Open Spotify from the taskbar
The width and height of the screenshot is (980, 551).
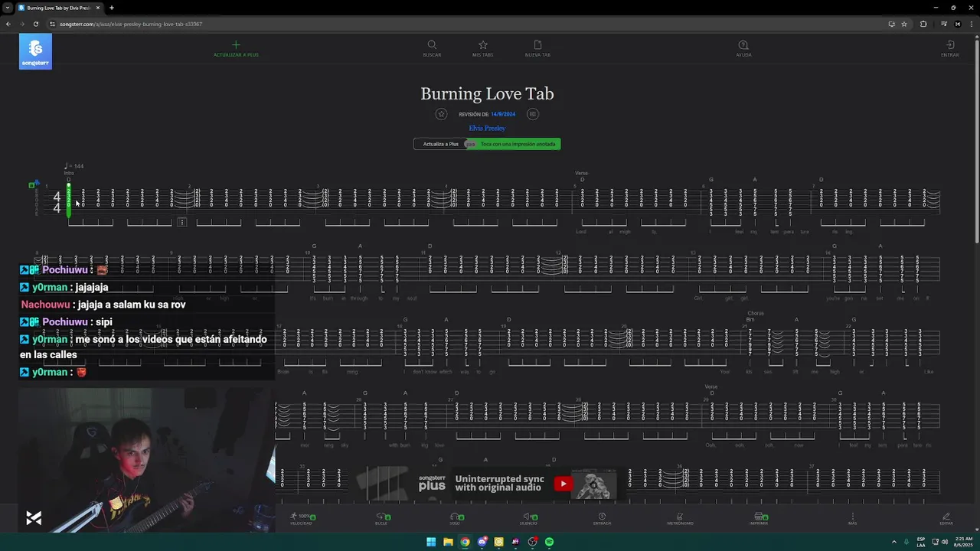549,542
